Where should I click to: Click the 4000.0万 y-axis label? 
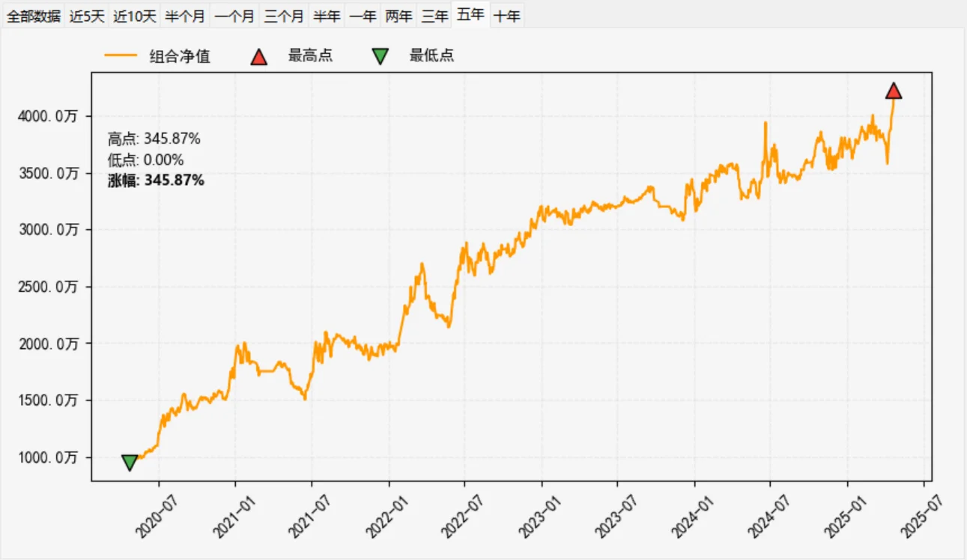click(49, 116)
